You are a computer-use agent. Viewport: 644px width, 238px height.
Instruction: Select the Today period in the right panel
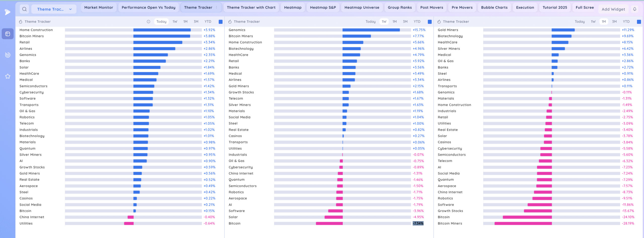[x=580, y=22]
